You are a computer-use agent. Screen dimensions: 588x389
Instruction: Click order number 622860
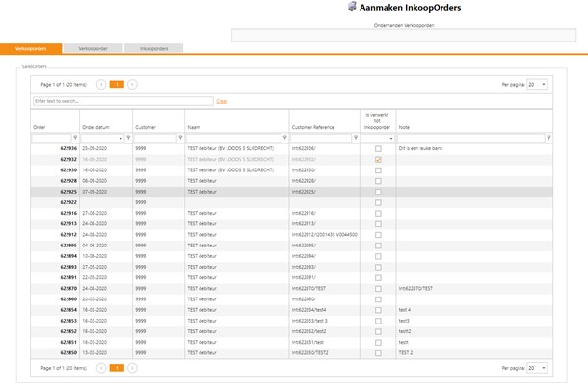(x=68, y=299)
